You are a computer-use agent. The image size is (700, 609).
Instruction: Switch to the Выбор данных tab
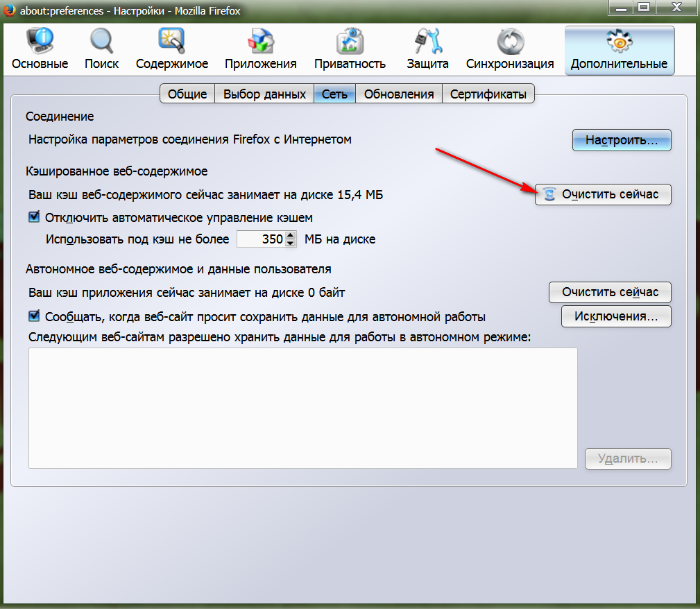point(264,94)
